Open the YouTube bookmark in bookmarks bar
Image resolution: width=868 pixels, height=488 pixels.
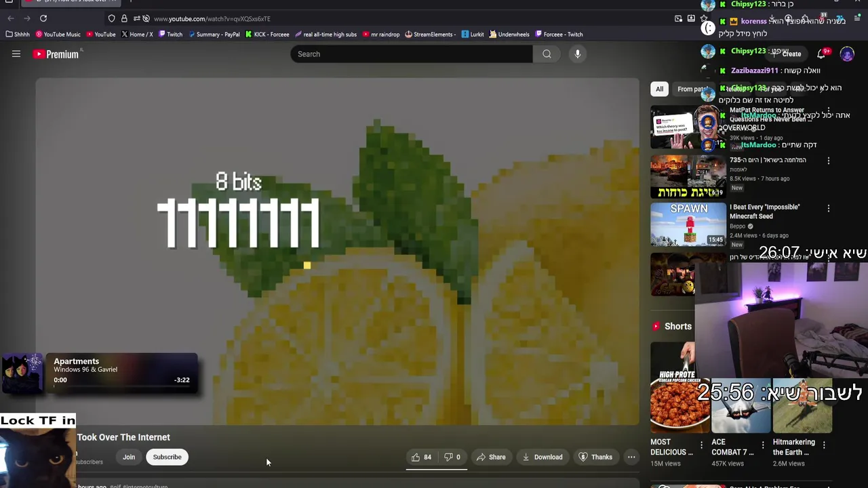[x=101, y=35]
